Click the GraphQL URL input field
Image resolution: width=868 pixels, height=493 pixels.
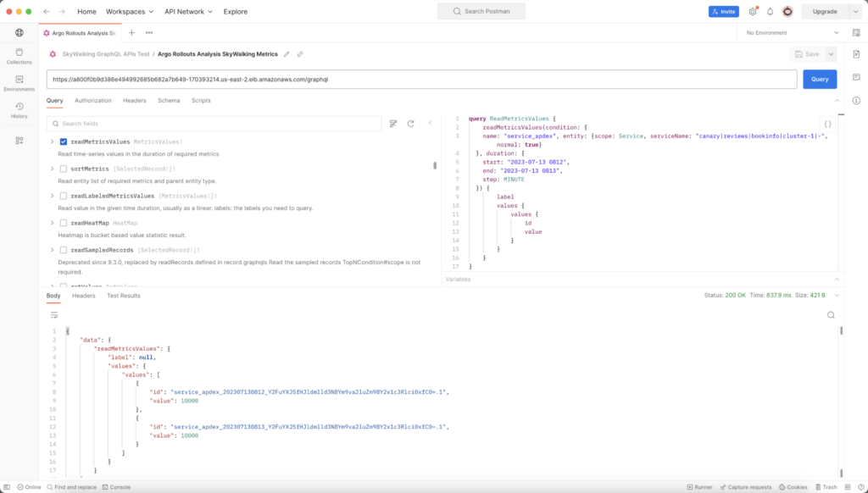(x=421, y=79)
